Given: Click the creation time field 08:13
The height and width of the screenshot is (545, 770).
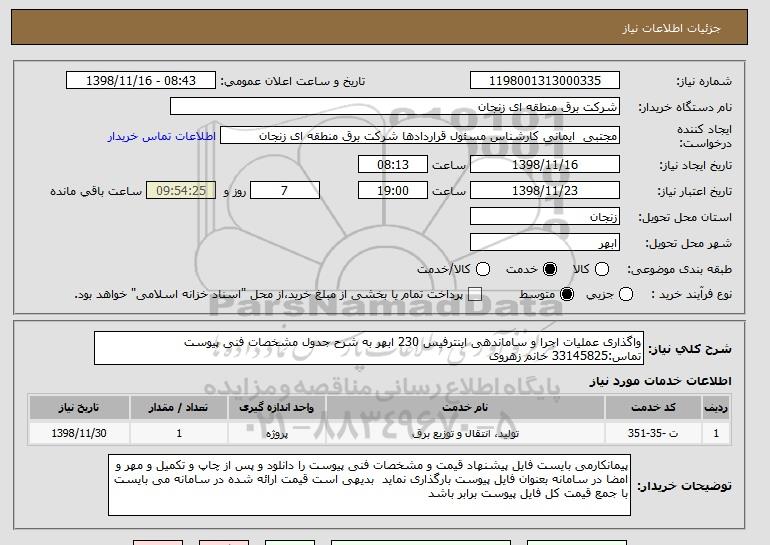Looking at the screenshot, I should pyautogui.click(x=393, y=164).
